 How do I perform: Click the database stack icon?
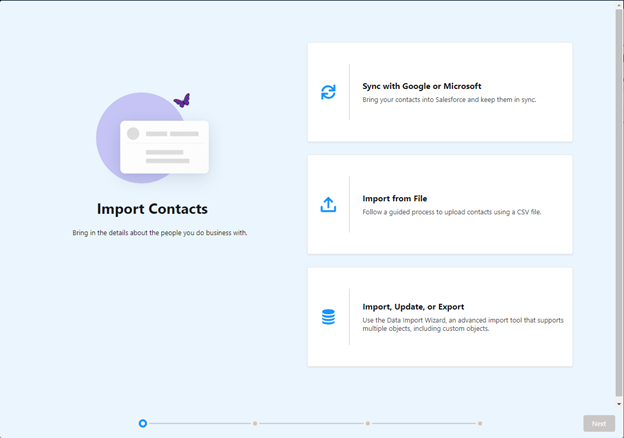tap(328, 317)
